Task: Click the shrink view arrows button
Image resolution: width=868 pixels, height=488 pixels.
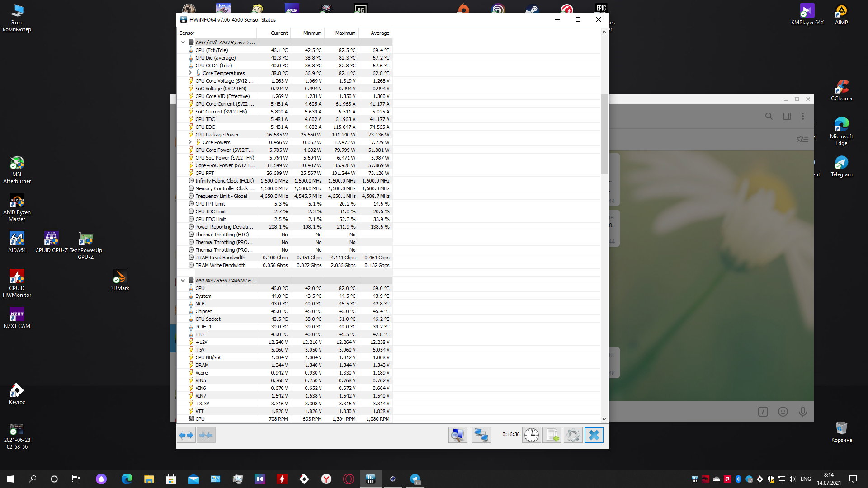Action: 206,435
